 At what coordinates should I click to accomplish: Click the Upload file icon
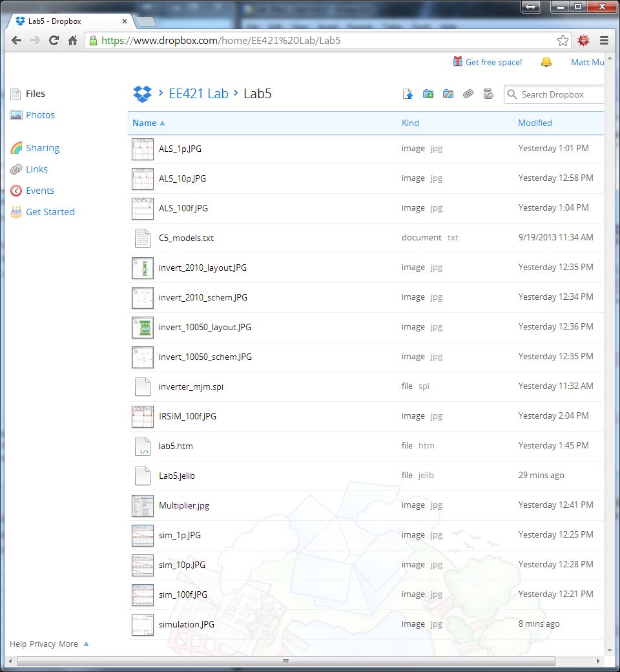pos(408,94)
